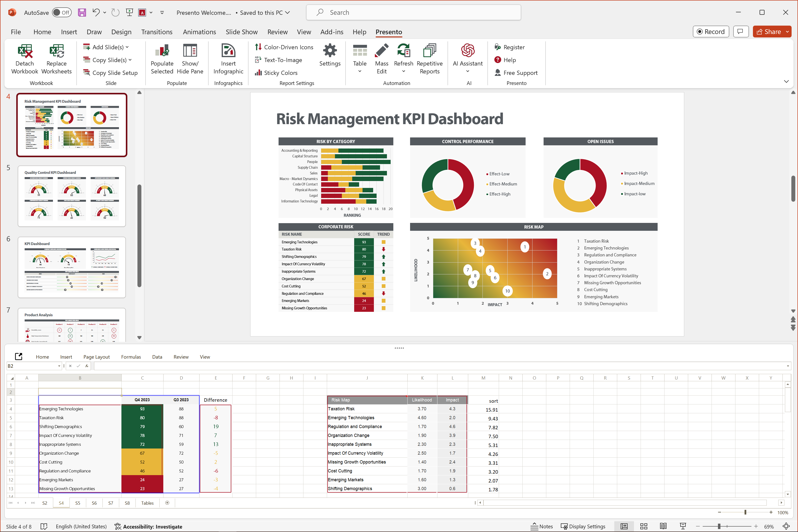Open Repetitive Reports tool
The height and width of the screenshot is (532, 798).
point(430,51)
